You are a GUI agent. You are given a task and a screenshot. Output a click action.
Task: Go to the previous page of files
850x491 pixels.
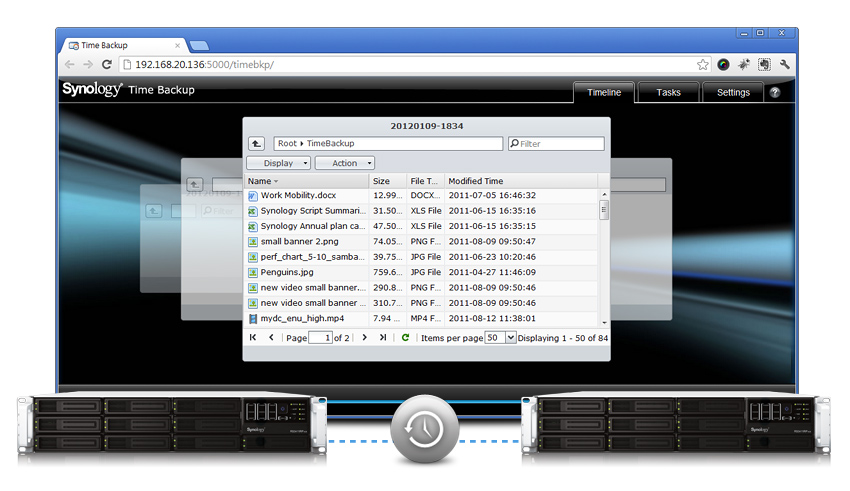click(x=271, y=338)
